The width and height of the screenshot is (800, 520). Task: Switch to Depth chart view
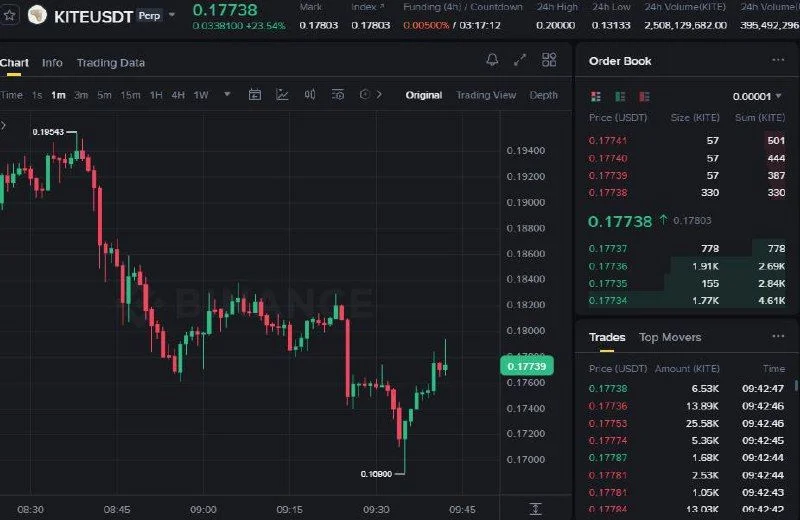click(543, 95)
